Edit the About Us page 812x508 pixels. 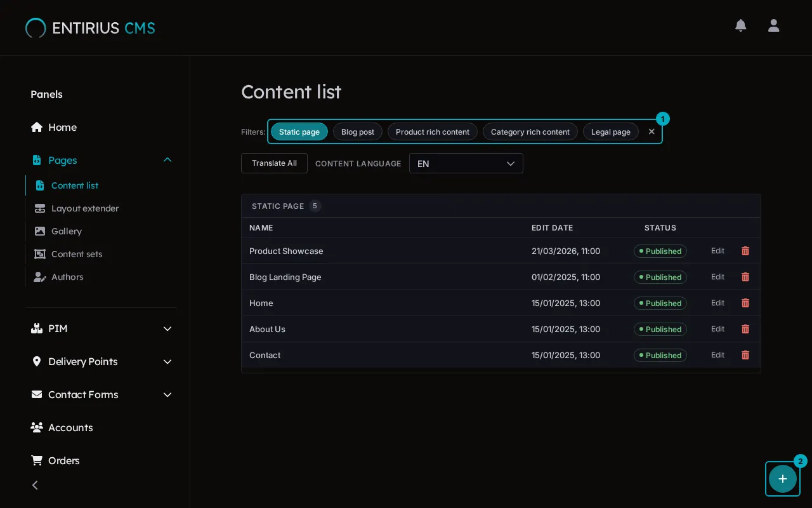717,329
